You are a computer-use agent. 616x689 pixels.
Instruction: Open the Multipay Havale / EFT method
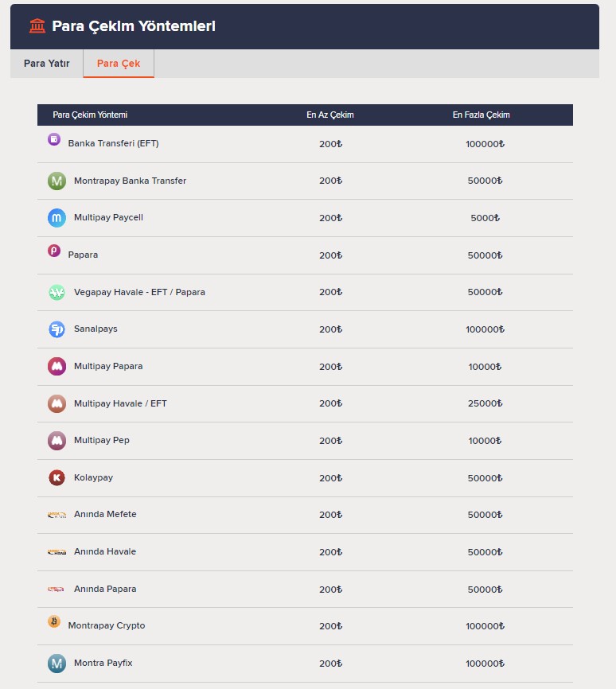(x=120, y=403)
